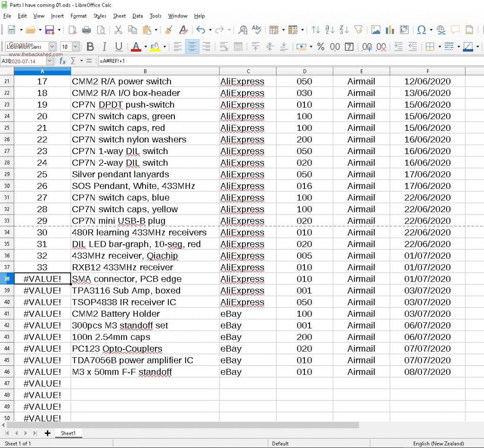Insert a chart
Viewport: 484px width, 448px height.
[x=390, y=30]
